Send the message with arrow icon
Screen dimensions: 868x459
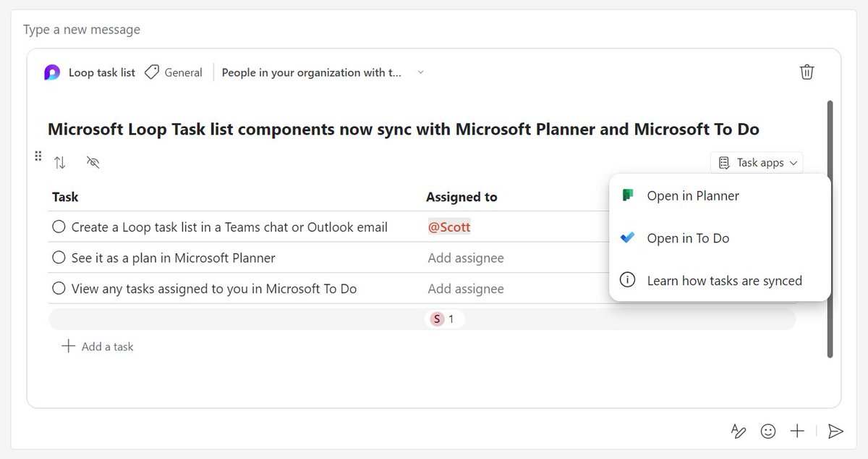[x=835, y=431]
